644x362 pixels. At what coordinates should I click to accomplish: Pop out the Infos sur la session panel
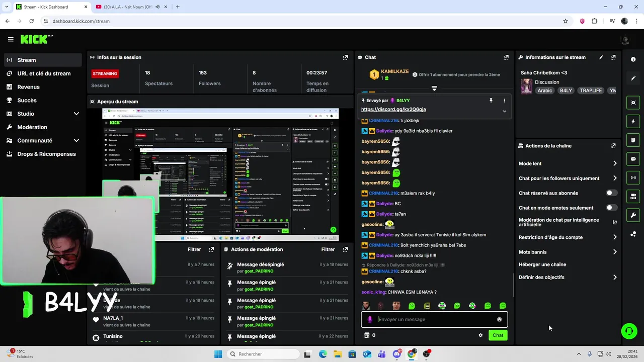tap(345, 57)
